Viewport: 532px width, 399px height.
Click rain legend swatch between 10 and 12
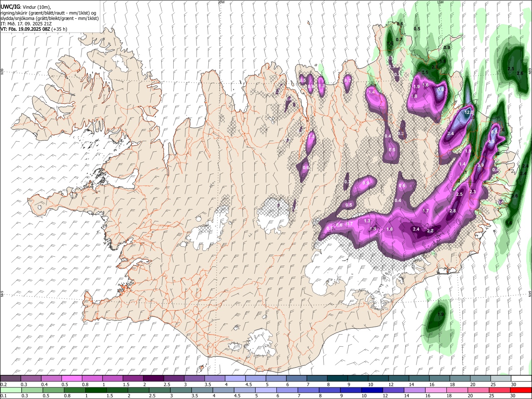[x=372, y=390]
